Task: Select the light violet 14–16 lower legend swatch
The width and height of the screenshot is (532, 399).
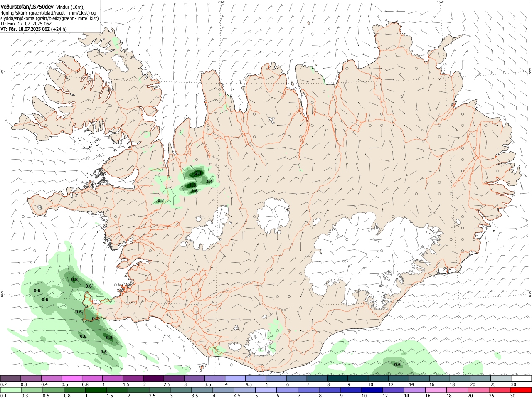Action: 415,390
